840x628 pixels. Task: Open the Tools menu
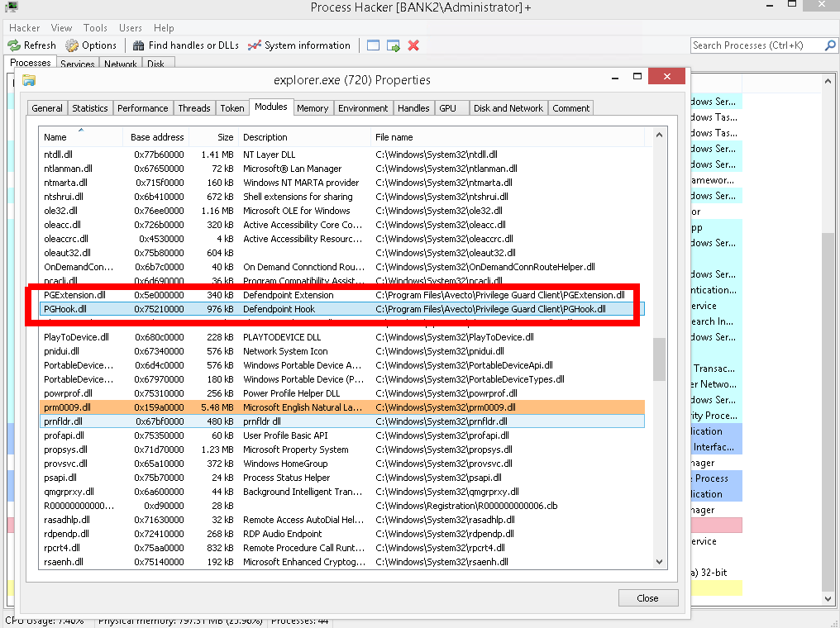coord(95,28)
